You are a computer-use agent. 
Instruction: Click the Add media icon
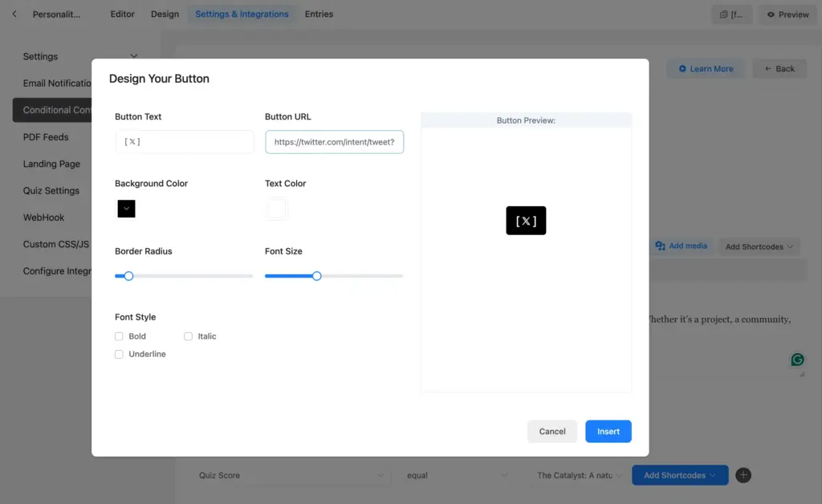pyautogui.click(x=660, y=246)
